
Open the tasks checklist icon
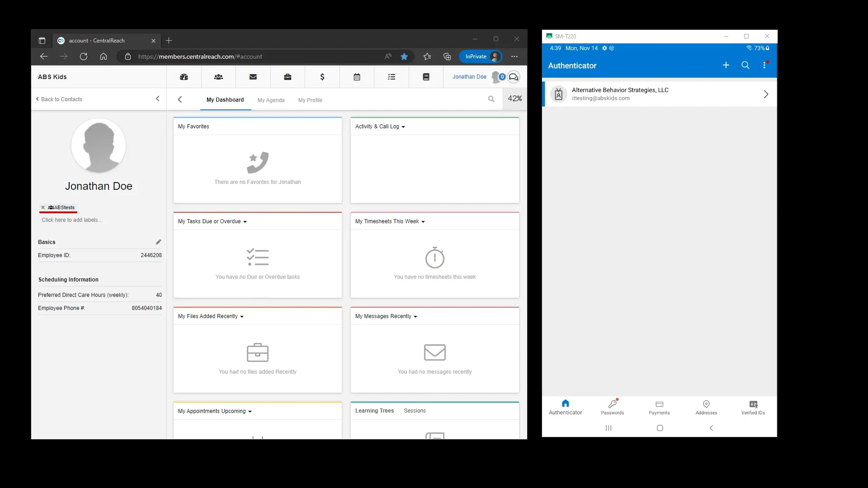pos(391,77)
